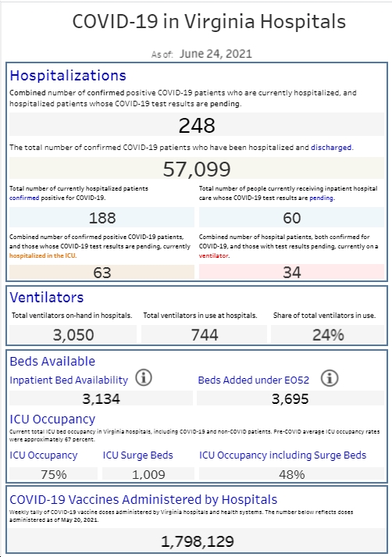Viewport: 392px width, 557px height.
Task: Select the 57,099 discharged patients value
Action: click(x=197, y=168)
